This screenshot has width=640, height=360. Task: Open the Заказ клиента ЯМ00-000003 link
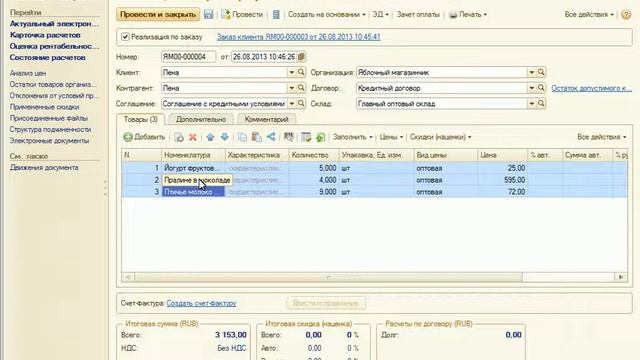[298, 37]
